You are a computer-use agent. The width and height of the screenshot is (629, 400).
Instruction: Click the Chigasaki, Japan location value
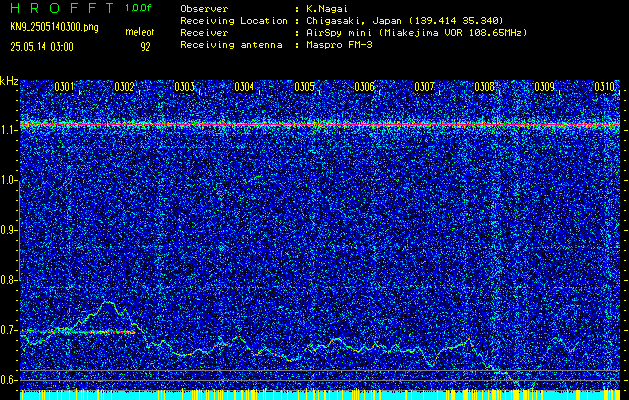(x=404, y=21)
